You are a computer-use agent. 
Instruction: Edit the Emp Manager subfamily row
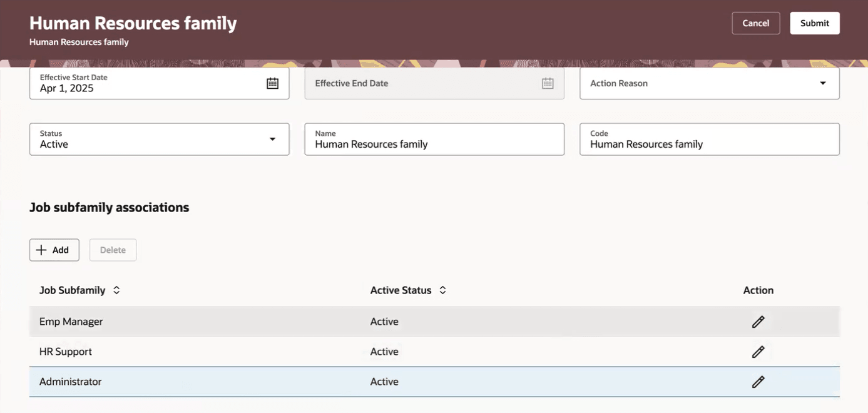758,322
